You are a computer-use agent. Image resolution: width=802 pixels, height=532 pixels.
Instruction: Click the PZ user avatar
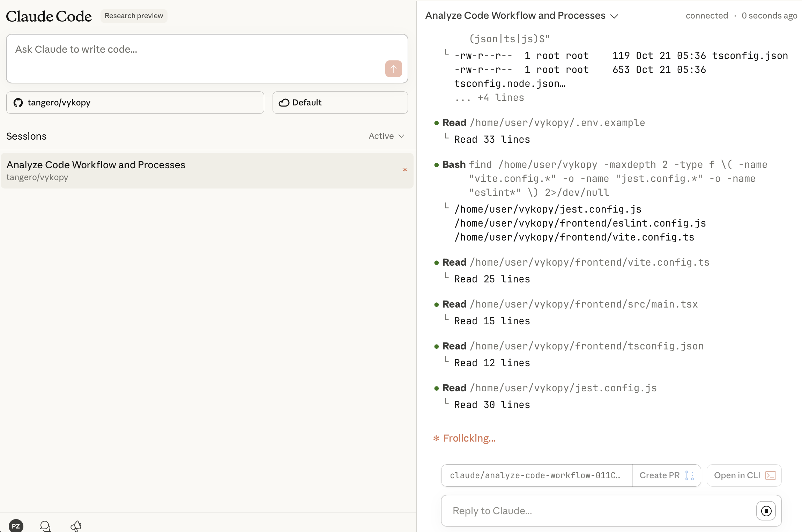(16, 526)
